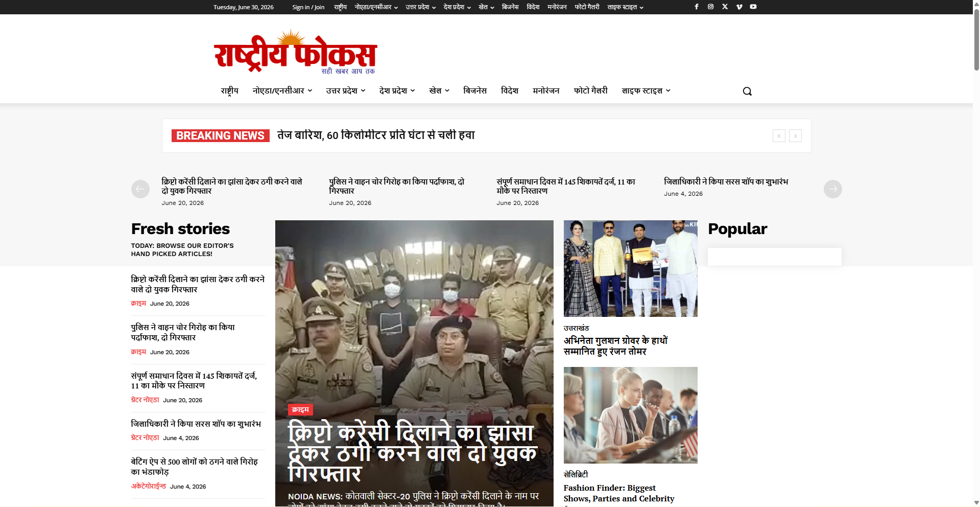This screenshot has height=507, width=980.
Task: Open the search magnifier icon
Action: [747, 91]
